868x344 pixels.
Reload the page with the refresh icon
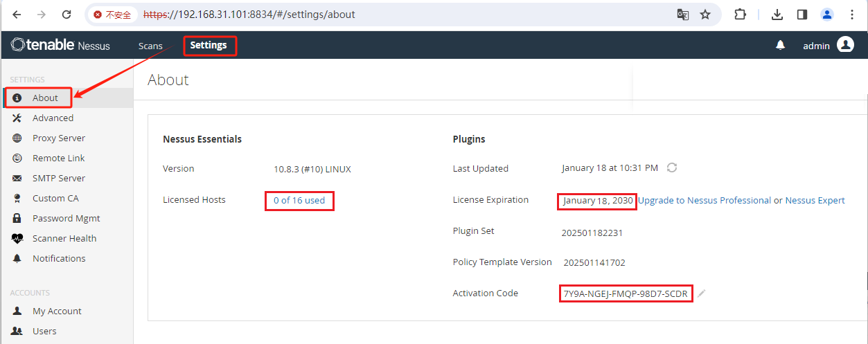[x=67, y=15]
